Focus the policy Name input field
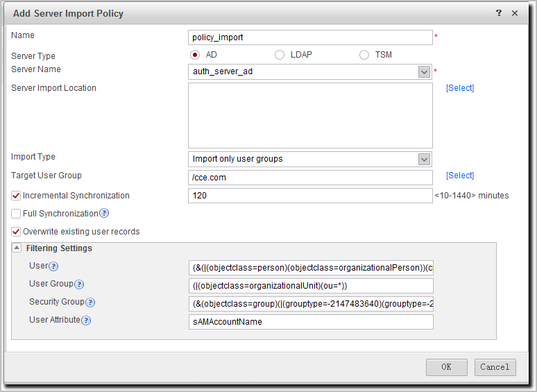This screenshot has height=392, width=537. [x=310, y=37]
